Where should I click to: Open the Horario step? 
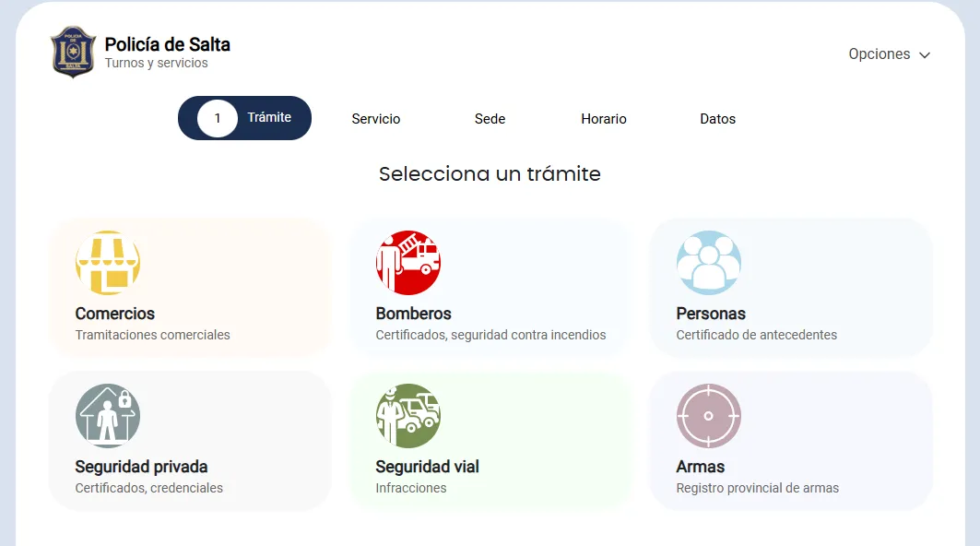pyautogui.click(x=603, y=118)
